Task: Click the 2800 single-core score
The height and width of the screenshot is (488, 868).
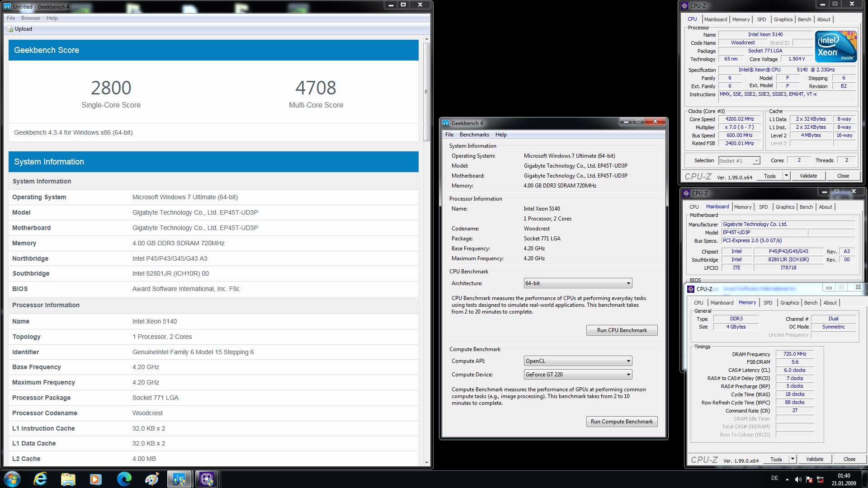Action: tap(111, 88)
